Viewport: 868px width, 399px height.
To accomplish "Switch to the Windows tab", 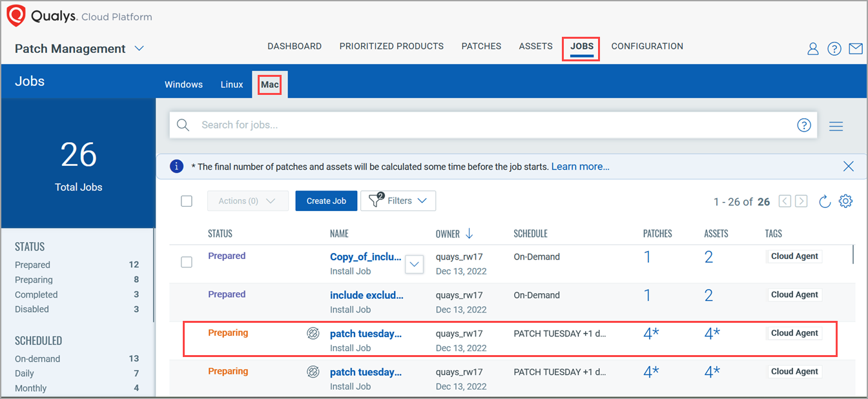I will coord(183,85).
